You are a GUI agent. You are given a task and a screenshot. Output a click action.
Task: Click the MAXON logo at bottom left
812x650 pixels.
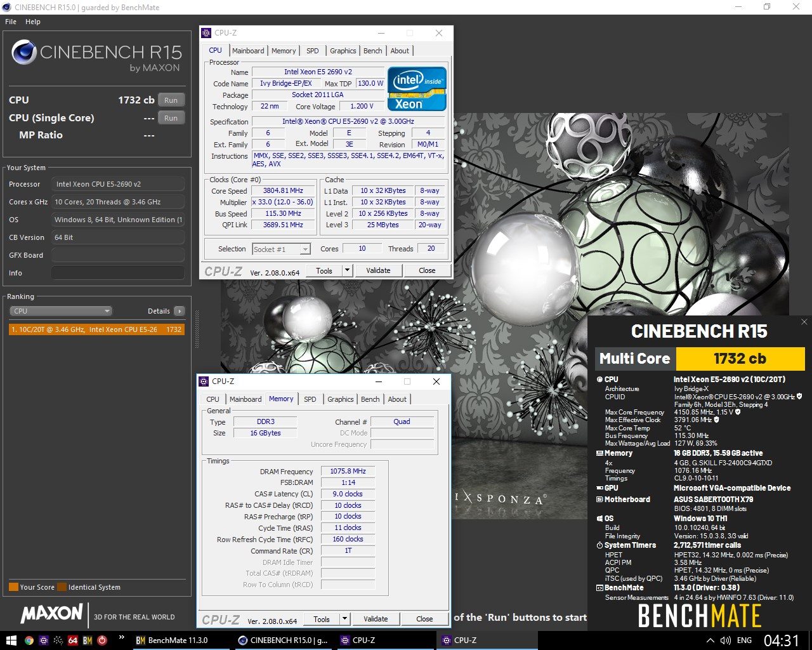point(51,613)
